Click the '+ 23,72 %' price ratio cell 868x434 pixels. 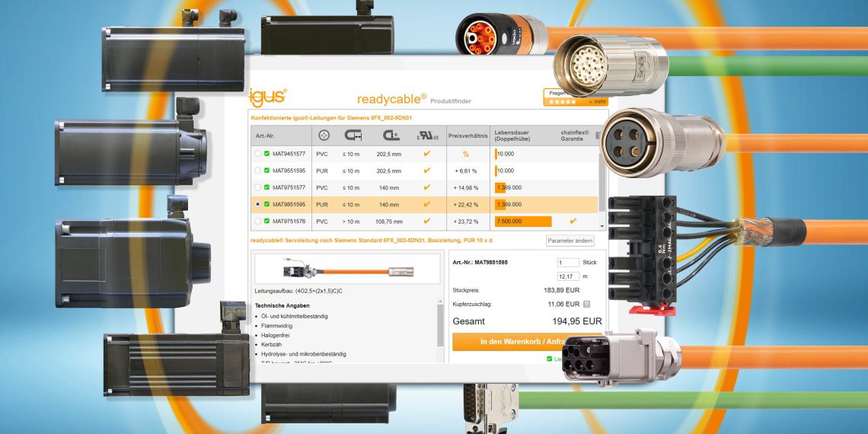(465, 222)
